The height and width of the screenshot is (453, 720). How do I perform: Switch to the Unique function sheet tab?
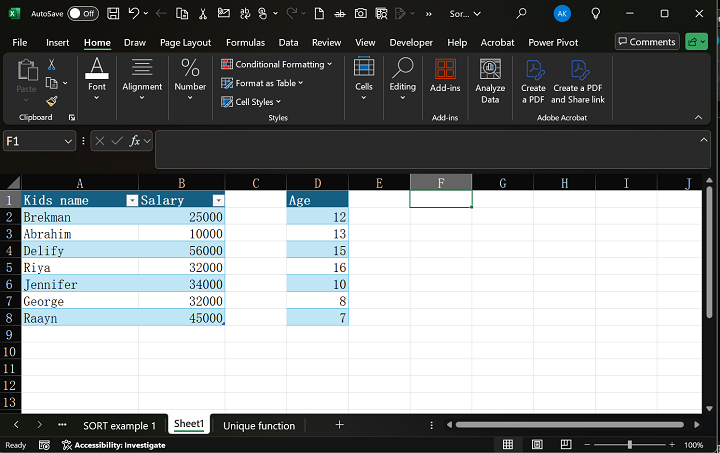259,425
